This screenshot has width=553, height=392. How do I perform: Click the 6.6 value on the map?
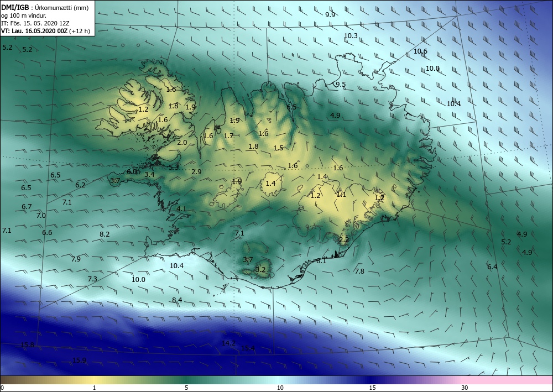(x=47, y=232)
